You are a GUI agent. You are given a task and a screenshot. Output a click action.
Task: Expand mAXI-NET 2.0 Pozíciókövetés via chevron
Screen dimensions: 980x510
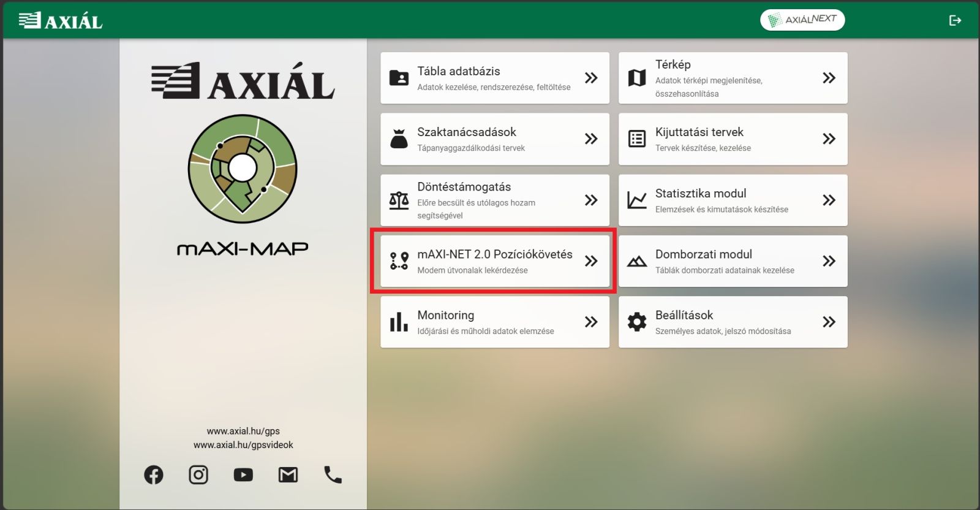click(x=591, y=261)
